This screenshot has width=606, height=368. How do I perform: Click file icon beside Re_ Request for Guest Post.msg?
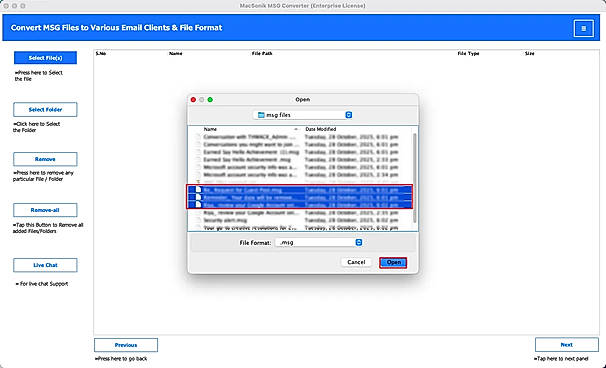tap(198, 189)
